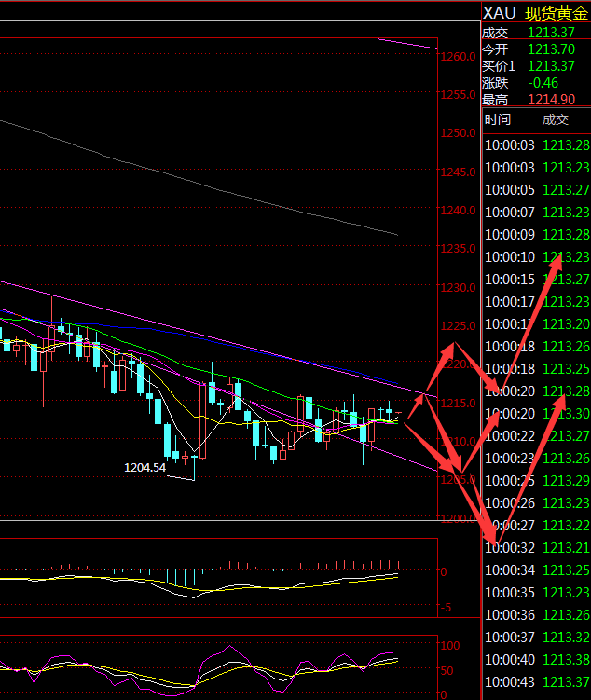591x700 pixels.
Task: Select the 10:00:18 row priced 1213.25
Action: pyautogui.click(x=537, y=369)
